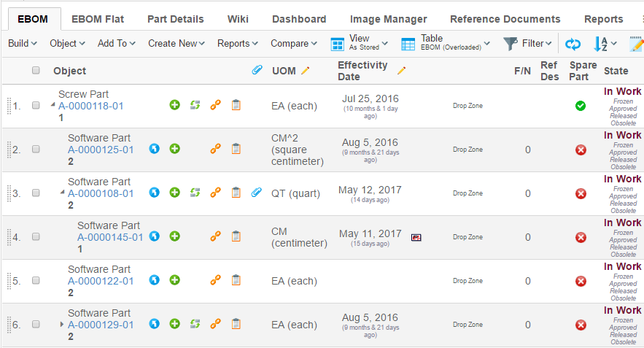The height and width of the screenshot is (348, 644).
Task: Switch to the EBOM Flat tab
Action: 98,19
